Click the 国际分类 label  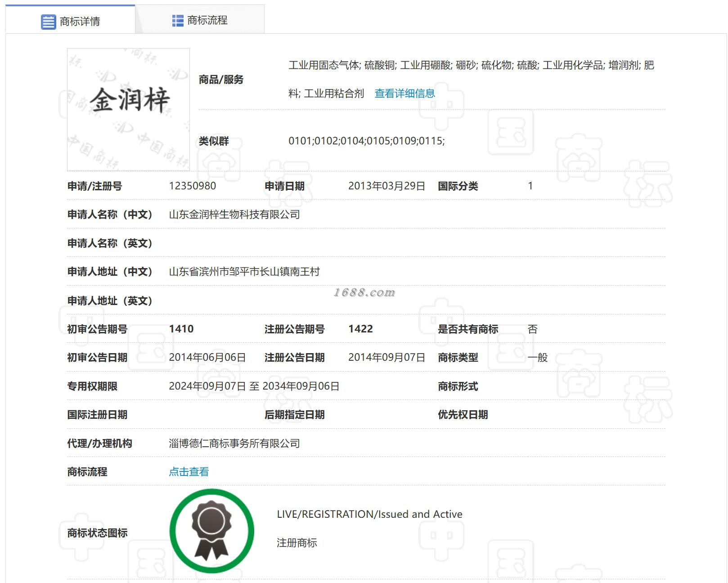click(458, 186)
